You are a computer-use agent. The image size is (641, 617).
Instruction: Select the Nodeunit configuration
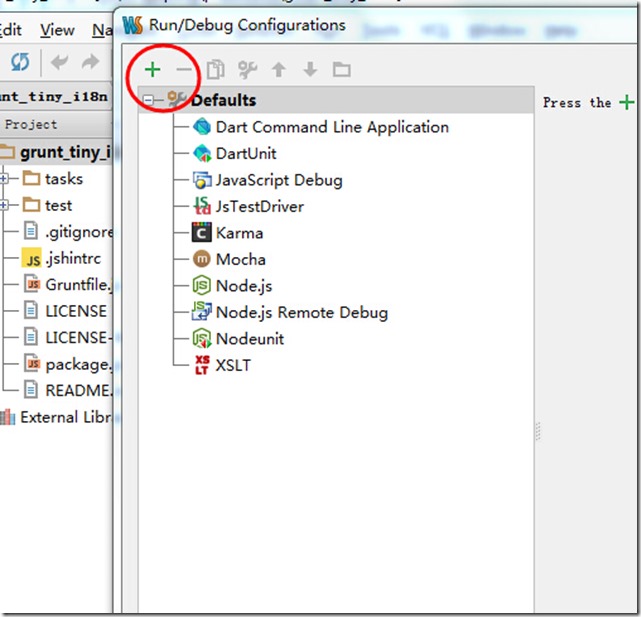tap(249, 339)
